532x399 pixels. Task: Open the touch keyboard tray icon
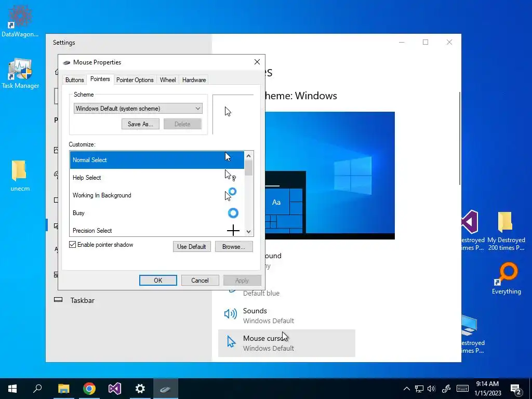462,389
